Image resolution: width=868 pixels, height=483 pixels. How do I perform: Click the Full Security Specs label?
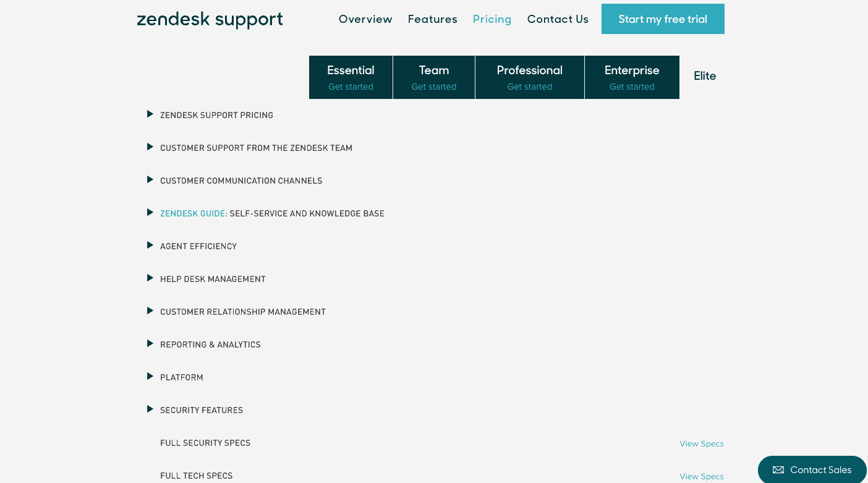[x=205, y=443]
